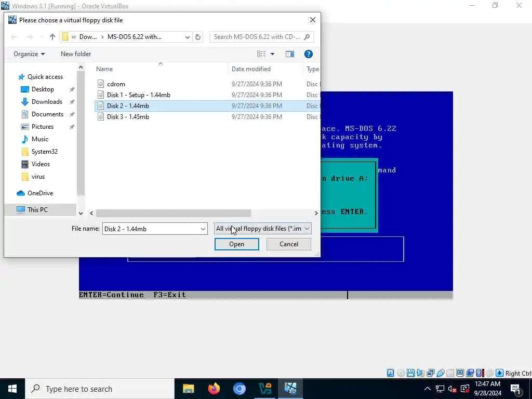Refresh the folder listing in the address bar
532x399 pixels.
click(x=198, y=37)
